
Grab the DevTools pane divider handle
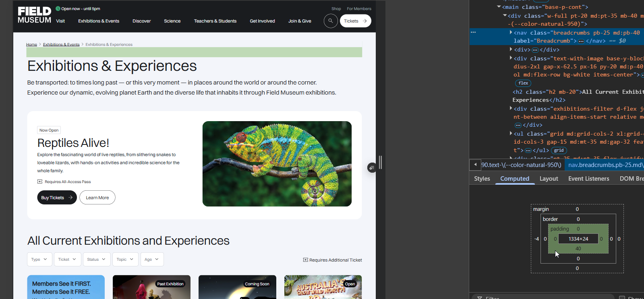pyautogui.click(x=380, y=163)
